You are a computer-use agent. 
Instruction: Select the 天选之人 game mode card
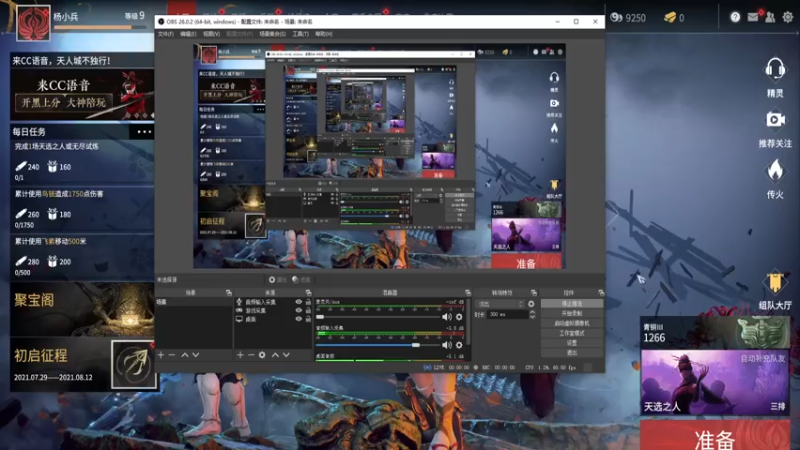click(x=714, y=382)
